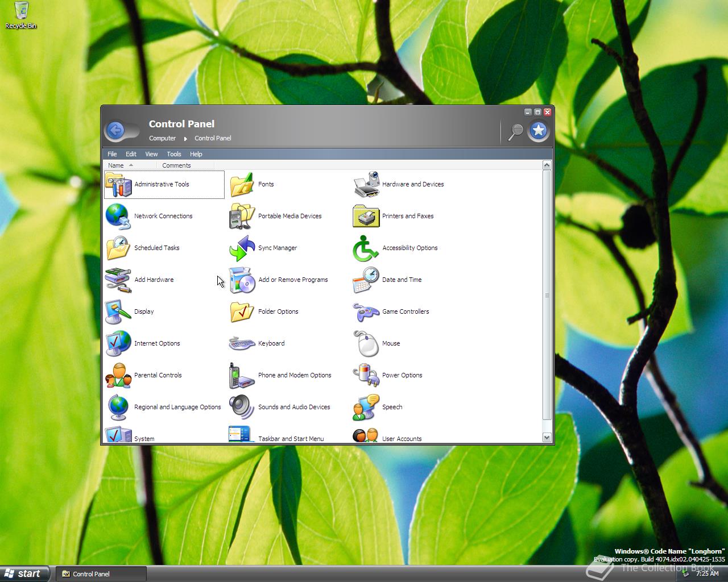This screenshot has height=582, width=728.
Task: Select Control Panel taskbar button
Action: 101,574
